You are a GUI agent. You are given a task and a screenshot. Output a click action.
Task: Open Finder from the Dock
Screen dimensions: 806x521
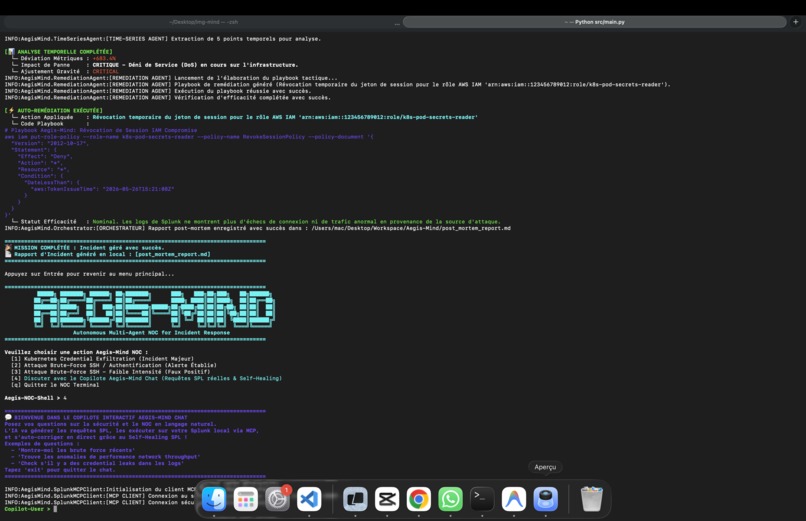tap(214, 499)
